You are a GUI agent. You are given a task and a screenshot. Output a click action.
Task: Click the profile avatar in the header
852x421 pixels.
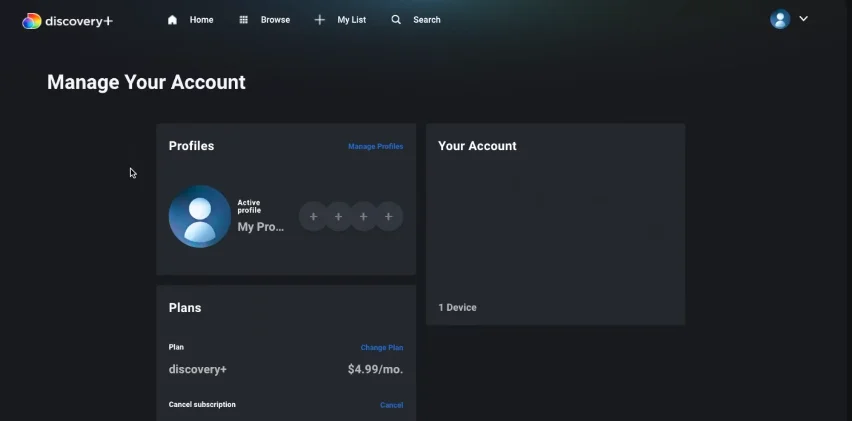(x=780, y=19)
